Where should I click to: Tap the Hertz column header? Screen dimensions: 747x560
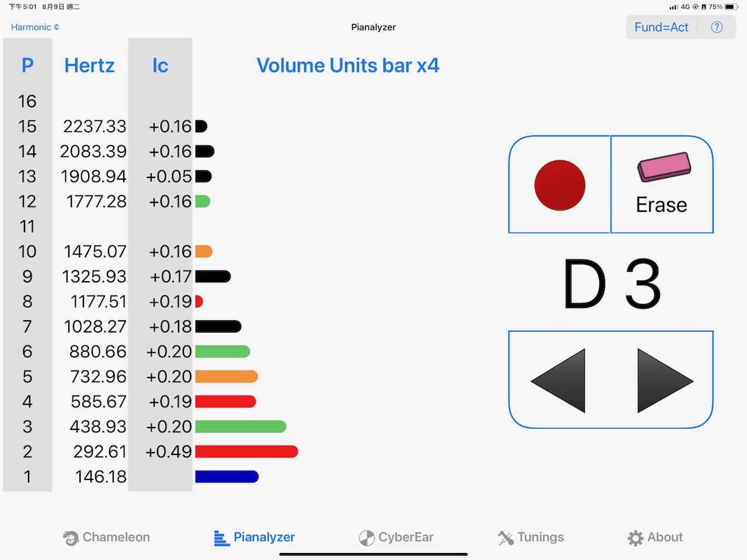tap(89, 66)
